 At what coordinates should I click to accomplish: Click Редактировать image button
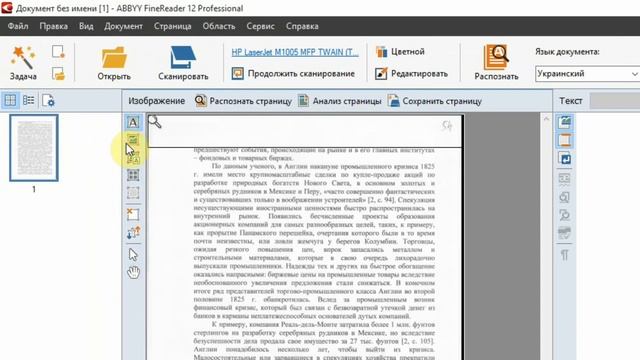pyautogui.click(x=411, y=74)
